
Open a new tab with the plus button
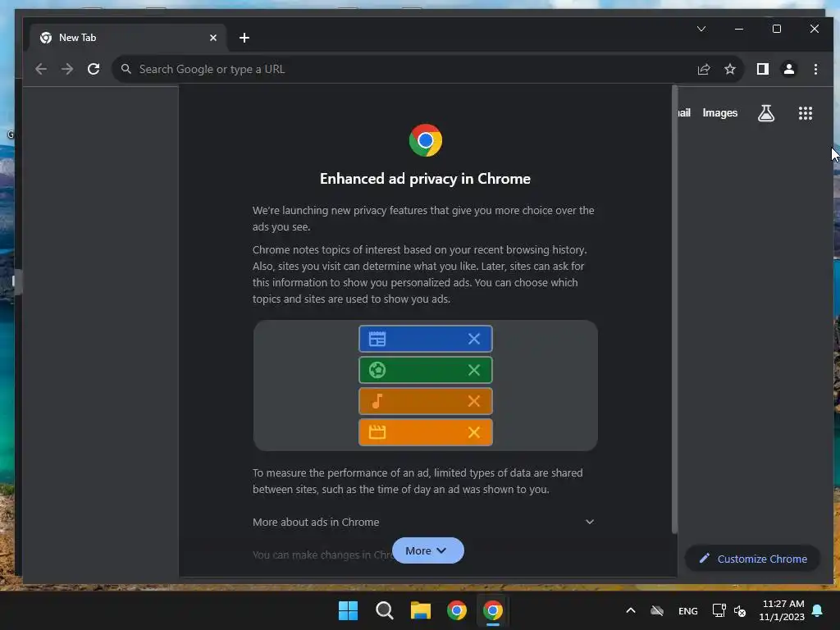pos(244,38)
